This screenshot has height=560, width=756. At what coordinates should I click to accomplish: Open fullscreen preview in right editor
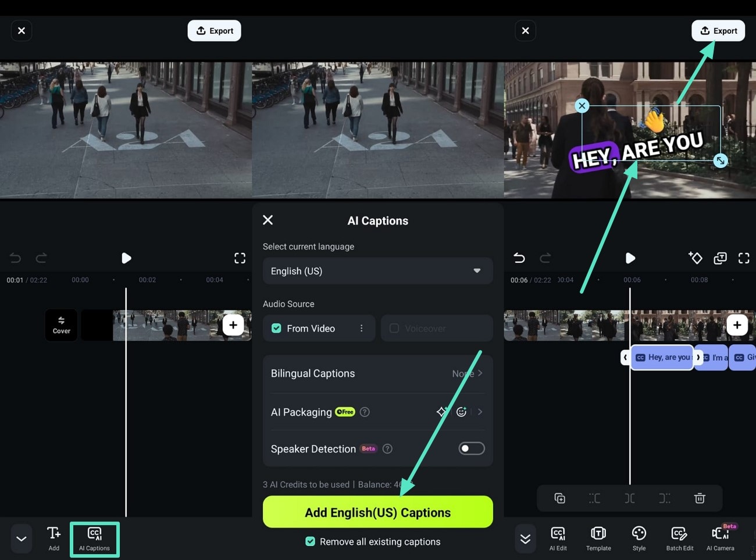coord(744,258)
